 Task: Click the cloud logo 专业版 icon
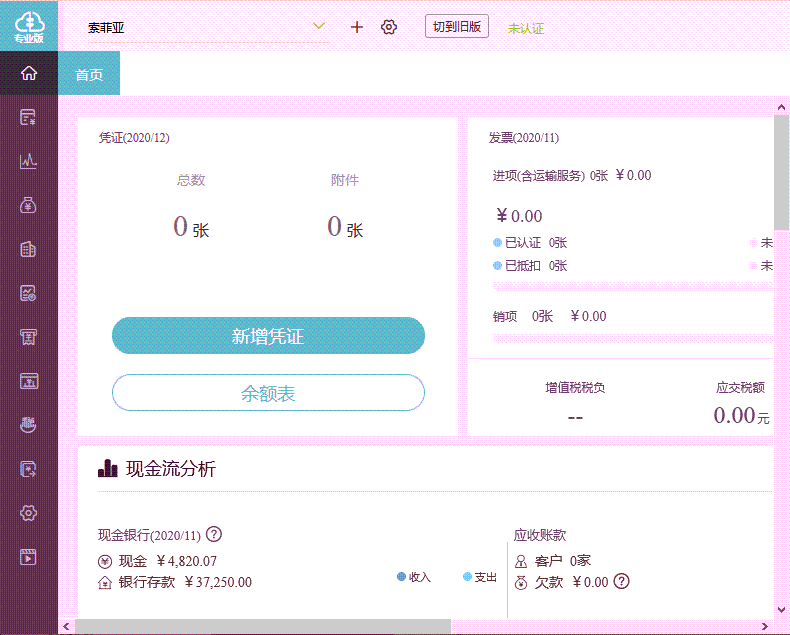click(29, 26)
